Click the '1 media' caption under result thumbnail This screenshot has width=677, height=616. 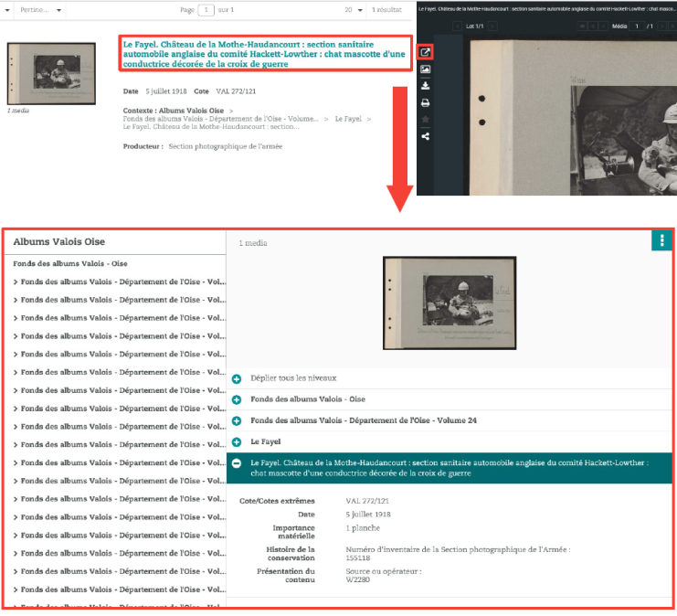pyautogui.click(x=18, y=111)
